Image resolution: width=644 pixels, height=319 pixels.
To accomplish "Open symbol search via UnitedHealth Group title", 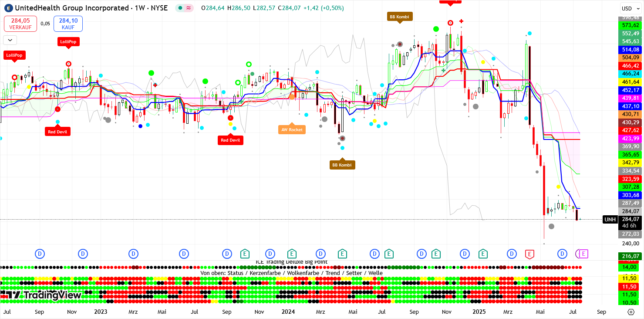I will click(91, 8).
